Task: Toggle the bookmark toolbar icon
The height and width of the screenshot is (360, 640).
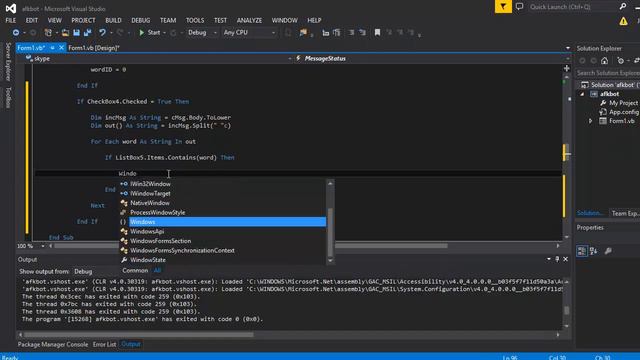Action: click(x=377, y=32)
